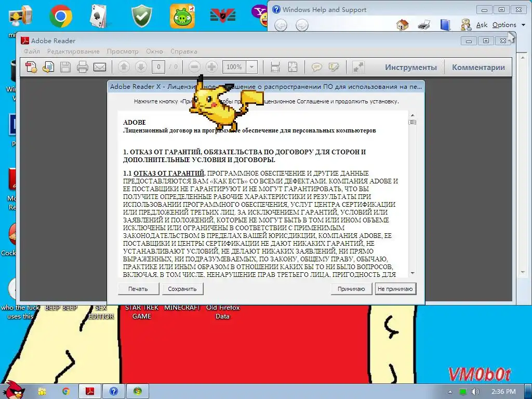
Task: Click the fit width scrolling icon
Action: tap(275, 67)
